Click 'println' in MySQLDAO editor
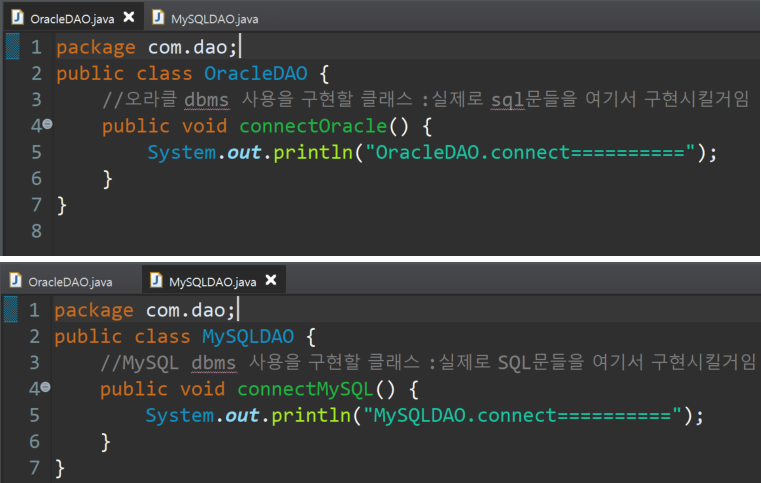The width and height of the screenshot is (761, 483). (x=311, y=416)
